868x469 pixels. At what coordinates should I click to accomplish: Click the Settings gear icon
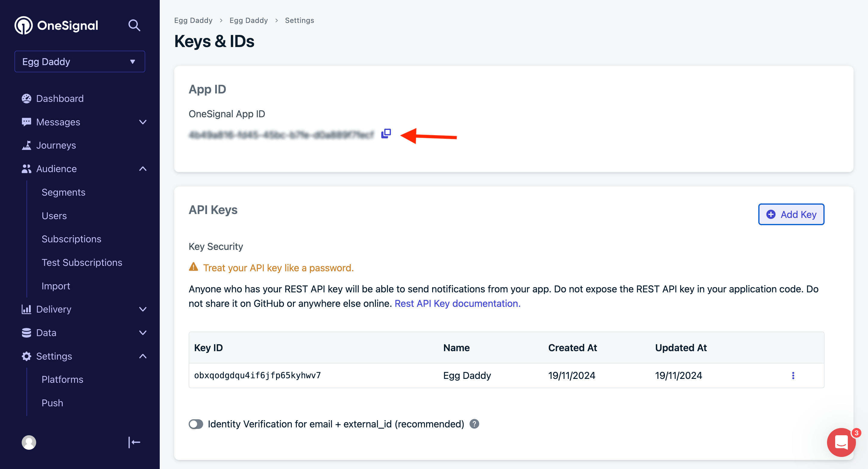coord(26,356)
